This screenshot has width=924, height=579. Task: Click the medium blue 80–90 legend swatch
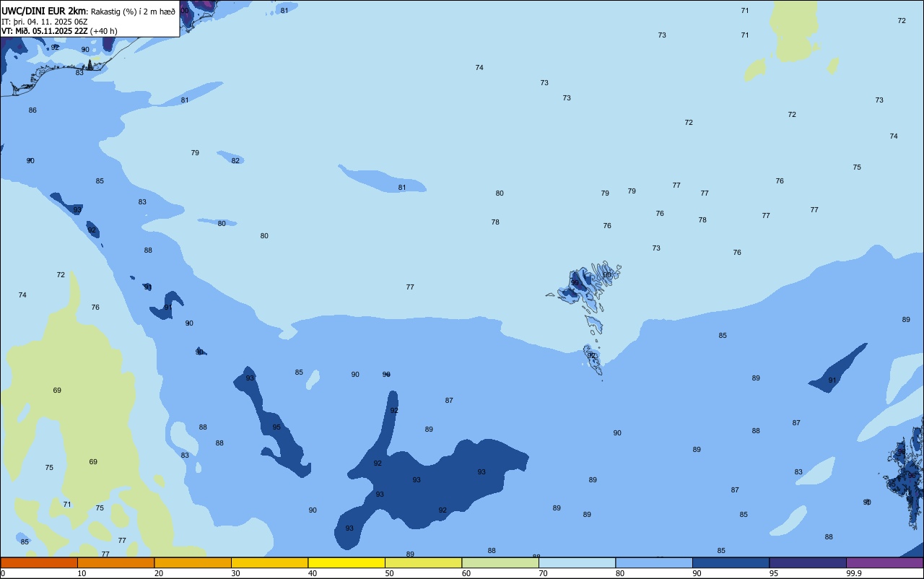coord(654,562)
